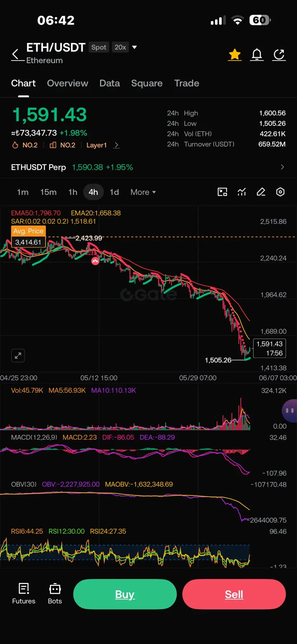Tap the MACD(12,26,9) indicator label

tap(34, 437)
